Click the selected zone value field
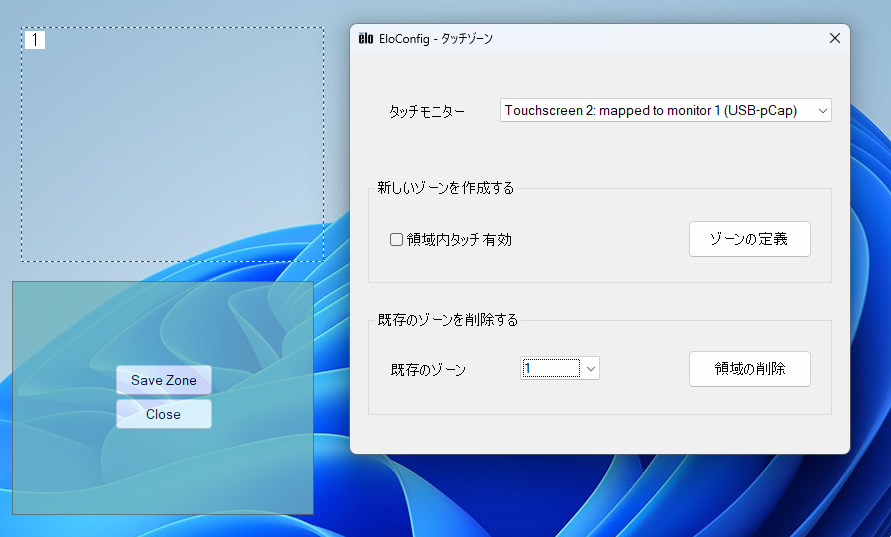The width and height of the screenshot is (891, 537). (551, 369)
